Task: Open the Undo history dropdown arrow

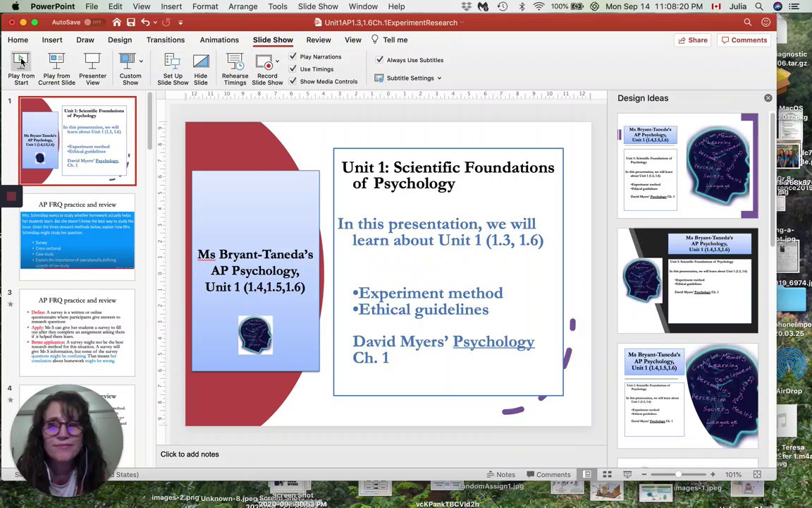Action: (x=155, y=23)
